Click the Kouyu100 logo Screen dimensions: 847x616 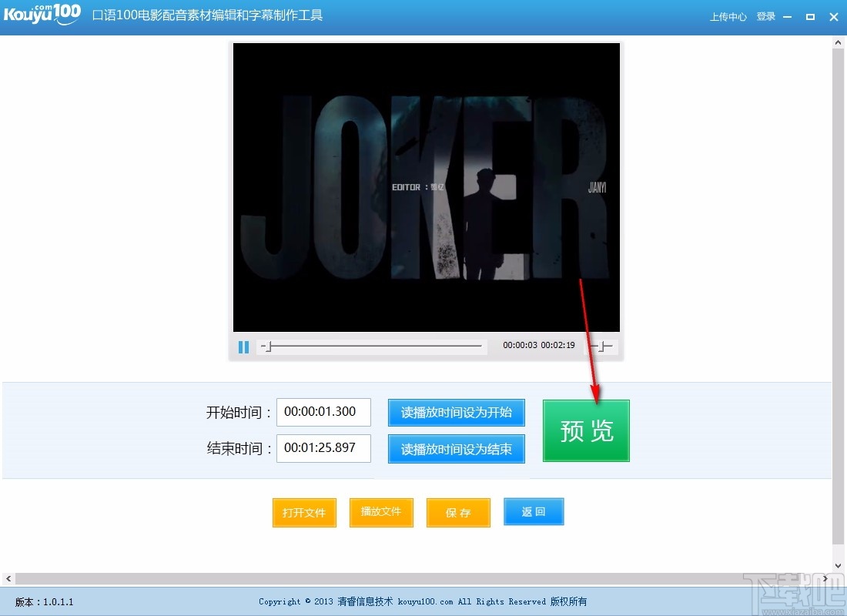click(42, 15)
